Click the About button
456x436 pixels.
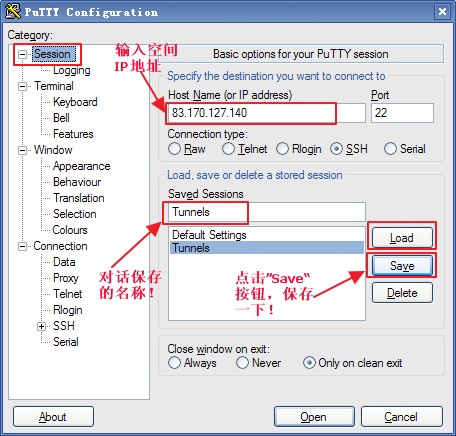(x=53, y=417)
